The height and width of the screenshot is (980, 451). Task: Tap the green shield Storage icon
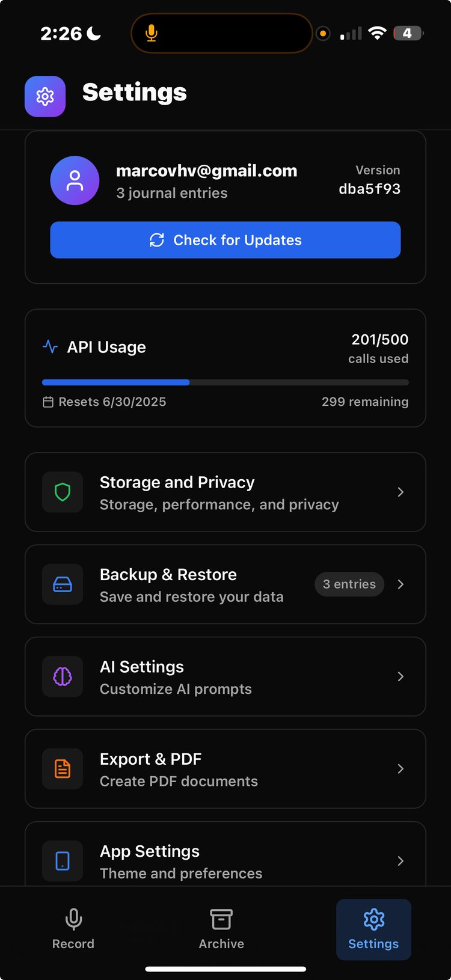click(63, 492)
